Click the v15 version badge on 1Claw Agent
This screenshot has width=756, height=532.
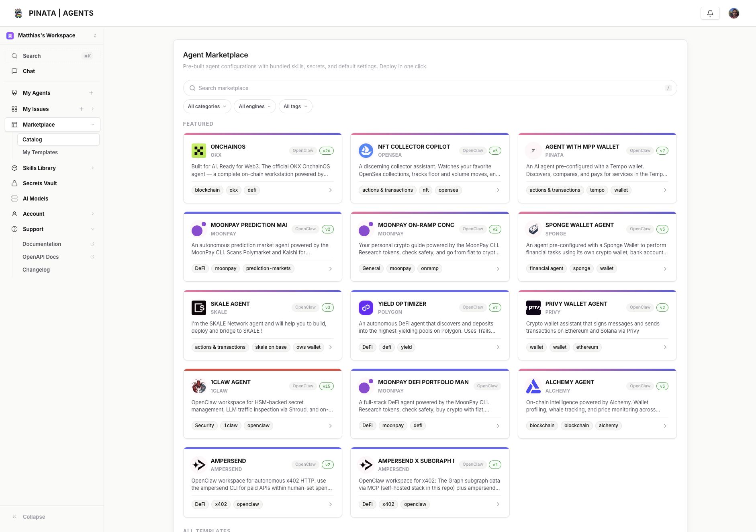[327, 386]
